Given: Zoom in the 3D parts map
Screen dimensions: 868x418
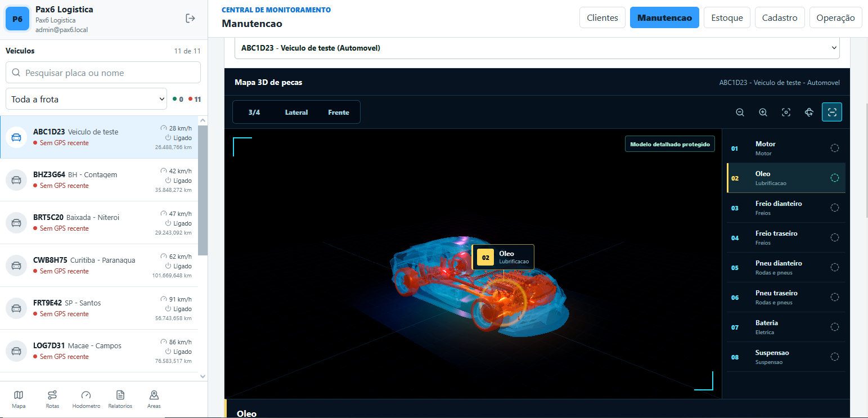Looking at the screenshot, I should point(763,112).
